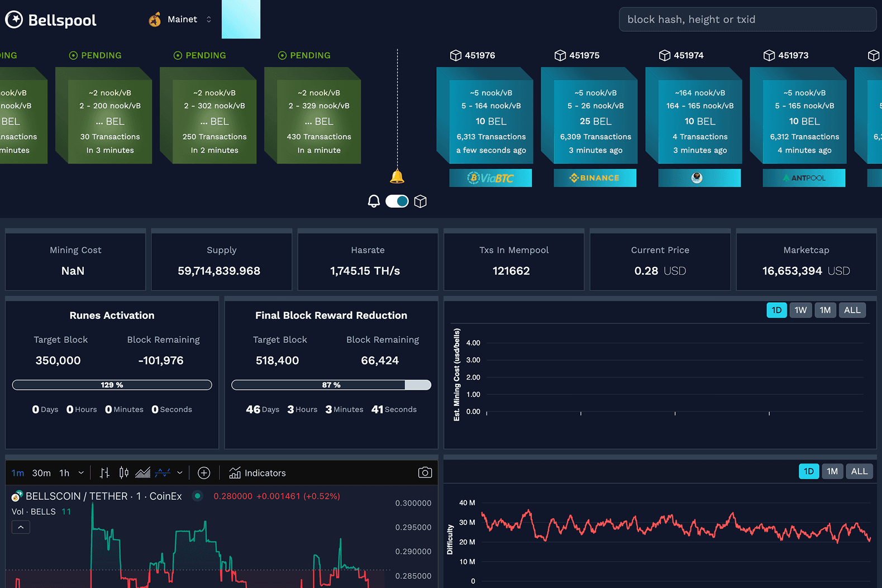Open pending block with 430 transactions
Screen dimensions: 882x588
[313, 116]
